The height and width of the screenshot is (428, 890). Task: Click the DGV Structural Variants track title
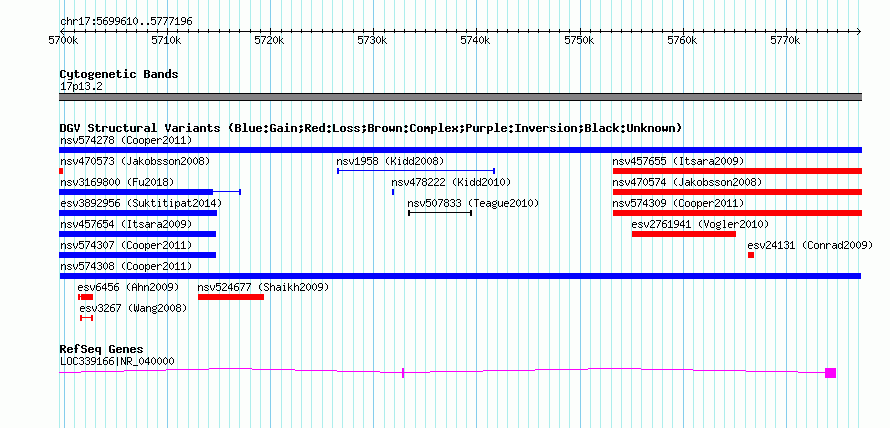[371, 128]
